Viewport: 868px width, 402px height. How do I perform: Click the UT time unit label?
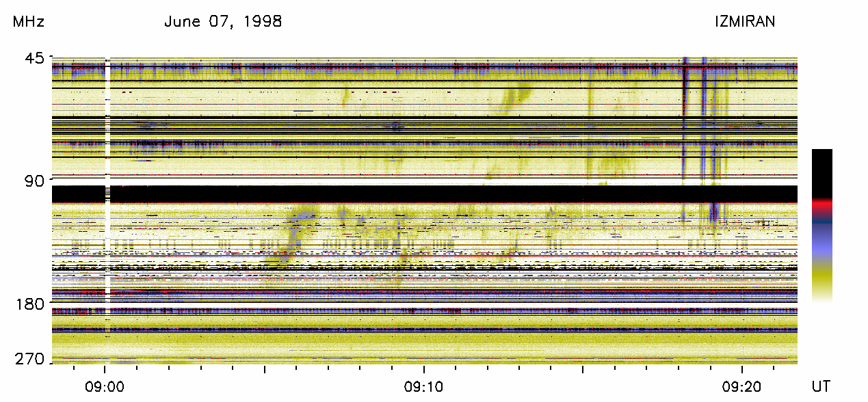[x=821, y=387]
